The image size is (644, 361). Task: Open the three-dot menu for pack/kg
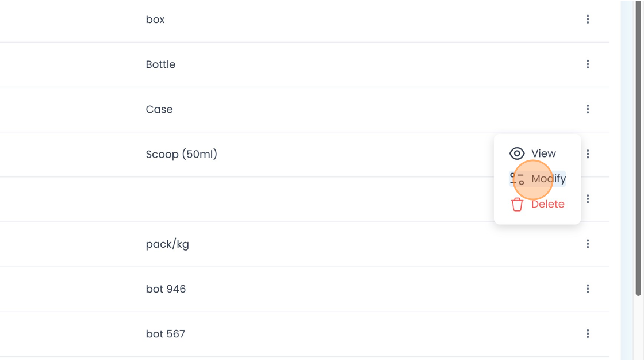588,244
